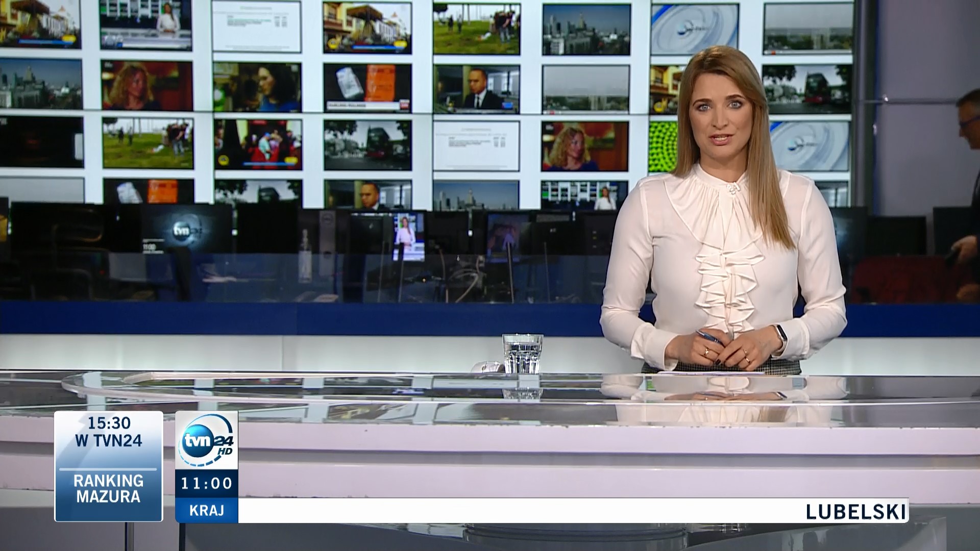Click the city skyline screen in top row

tap(586, 30)
